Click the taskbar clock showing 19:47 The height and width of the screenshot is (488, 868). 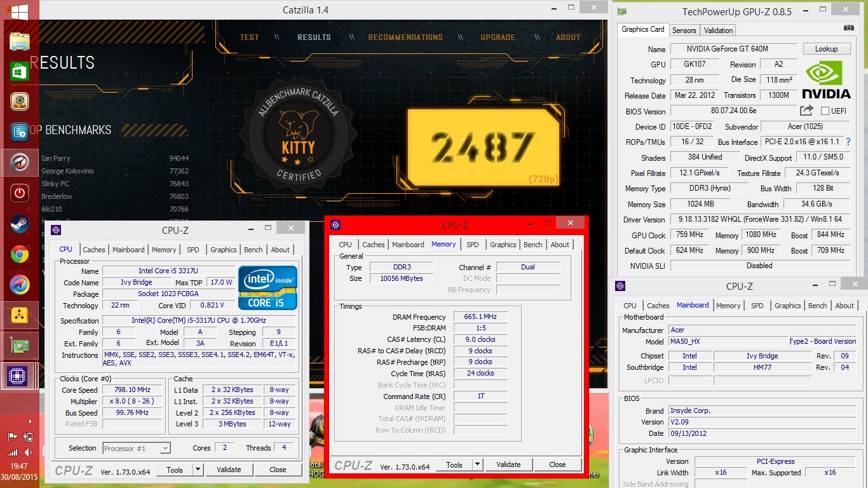pyautogui.click(x=19, y=466)
